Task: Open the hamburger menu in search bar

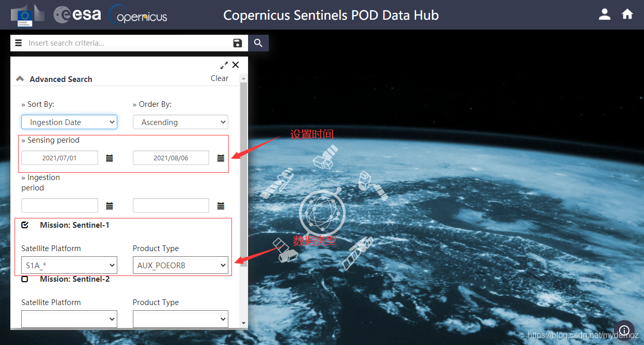Action: [19, 43]
